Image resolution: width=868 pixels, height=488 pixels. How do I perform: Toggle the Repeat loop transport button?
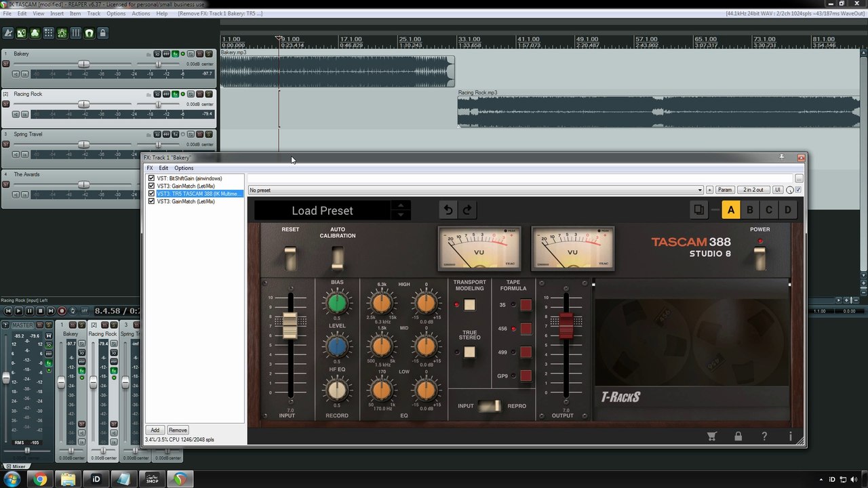[73, 310]
